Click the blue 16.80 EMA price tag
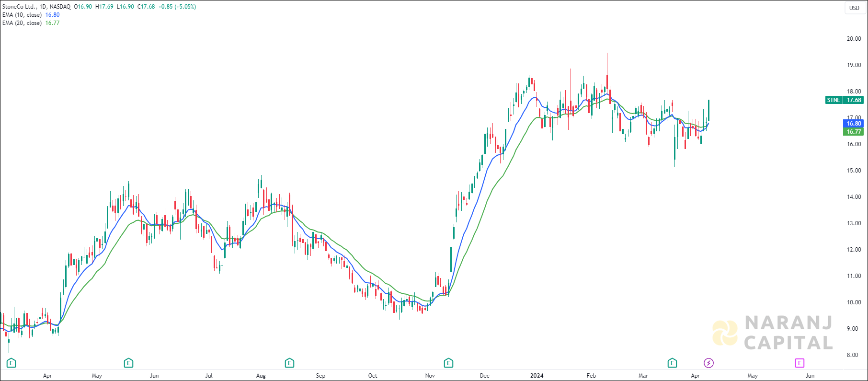 (853, 124)
